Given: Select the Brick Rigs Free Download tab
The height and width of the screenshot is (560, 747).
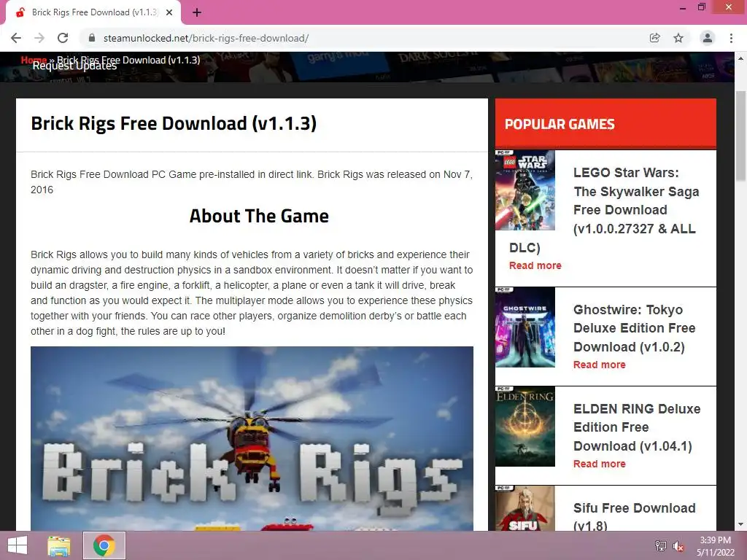Looking at the screenshot, I should (93, 12).
